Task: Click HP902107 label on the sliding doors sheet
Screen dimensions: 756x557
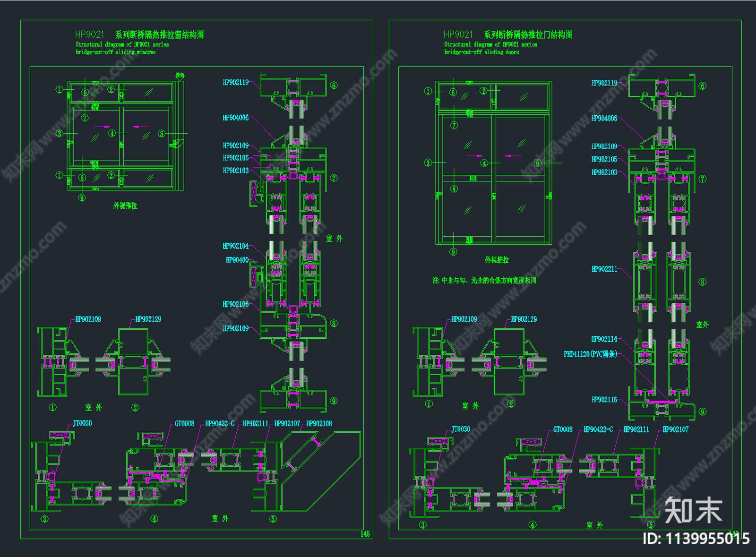Action: point(676,429)
